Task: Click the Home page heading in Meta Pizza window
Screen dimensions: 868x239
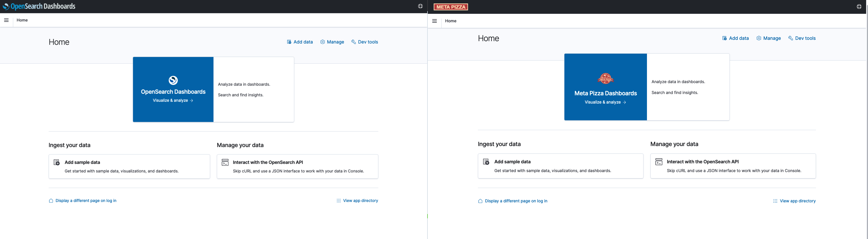Action: (488, 39)
